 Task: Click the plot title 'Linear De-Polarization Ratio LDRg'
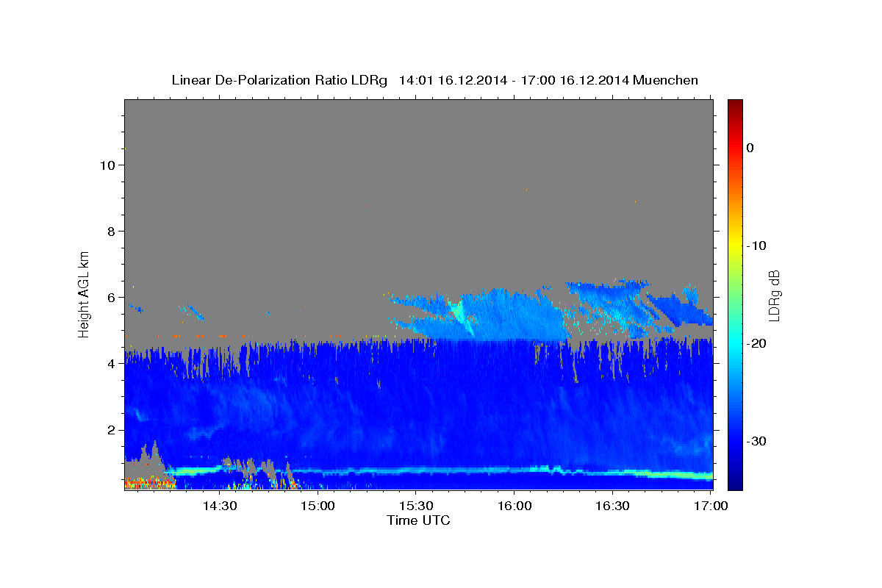tap(279, 80)
